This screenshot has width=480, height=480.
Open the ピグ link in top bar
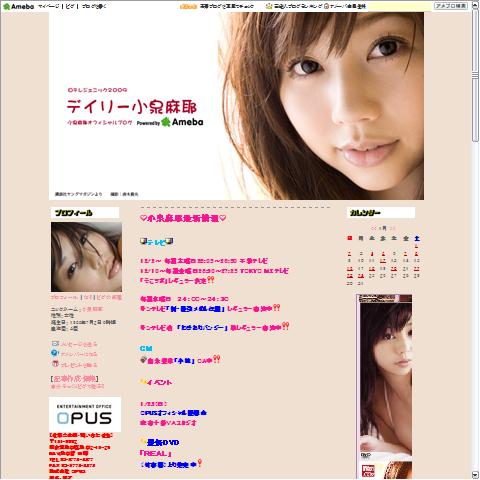click(70, 6)
